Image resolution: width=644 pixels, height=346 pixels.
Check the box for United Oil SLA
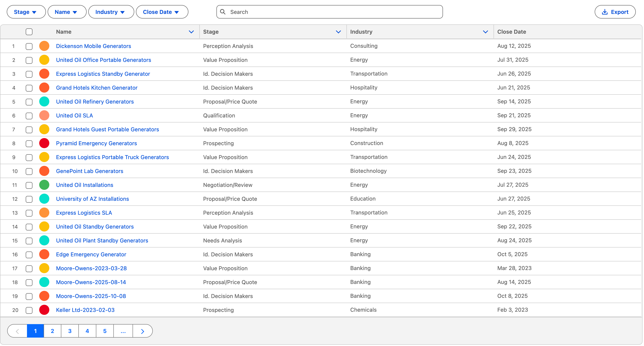29,116
